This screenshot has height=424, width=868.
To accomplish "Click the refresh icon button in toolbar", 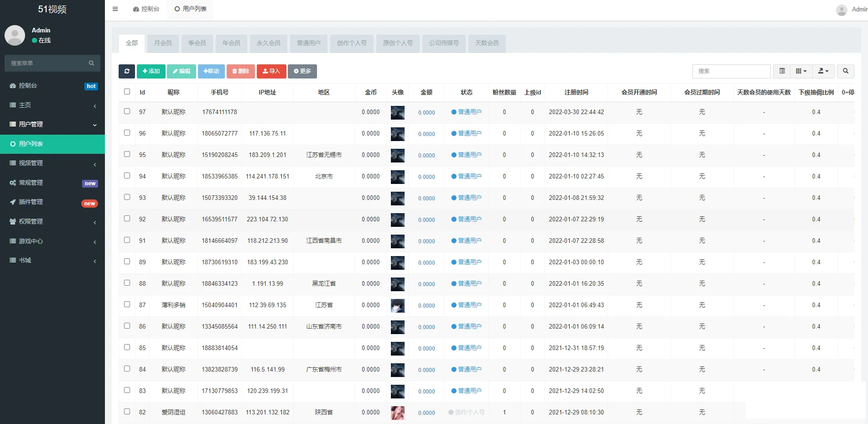I will (x=126, y=71).
